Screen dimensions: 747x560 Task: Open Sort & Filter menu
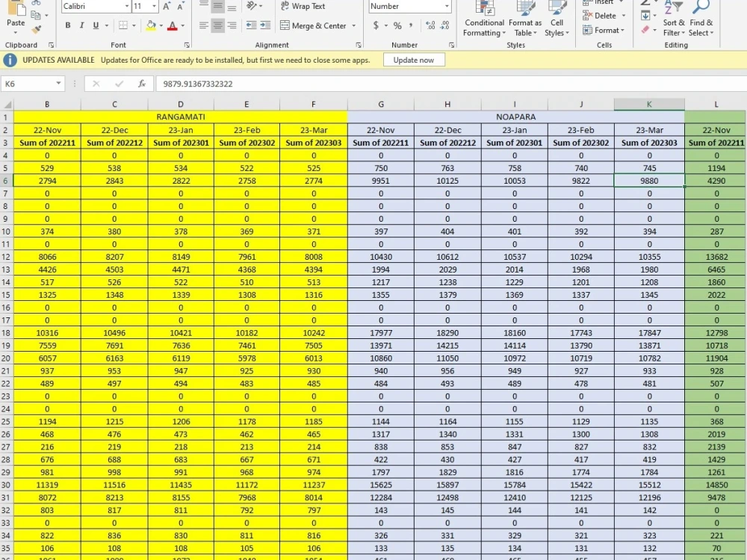coord(674,19)
